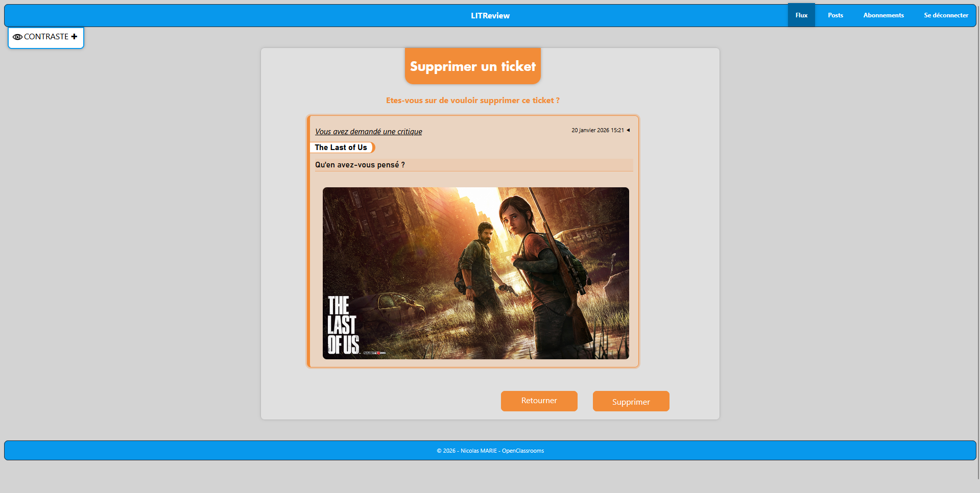Click the small triangle arrow next to the date
The height and width of the screenshot is (493, 980).
click(628, 130)
